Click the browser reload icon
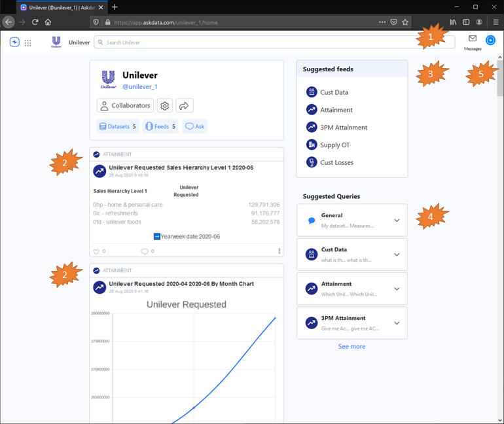 [x=35, y=22]
